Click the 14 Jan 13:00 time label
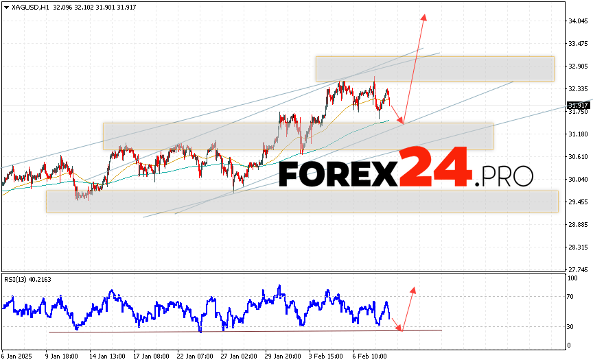593x364 pixels. click(107, 356)
